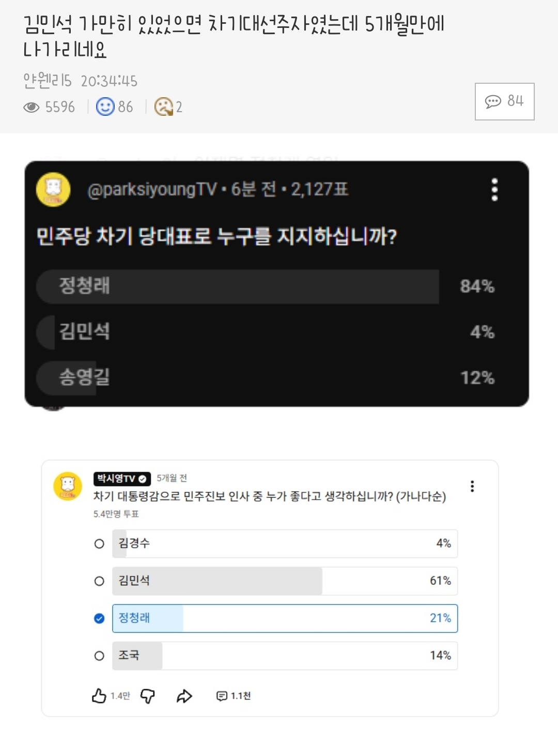Image resolution: width=558 pixels, height=756 pixels.
Task: Choose 송영길 in the dark poll
Action: (x=238, y=377)
